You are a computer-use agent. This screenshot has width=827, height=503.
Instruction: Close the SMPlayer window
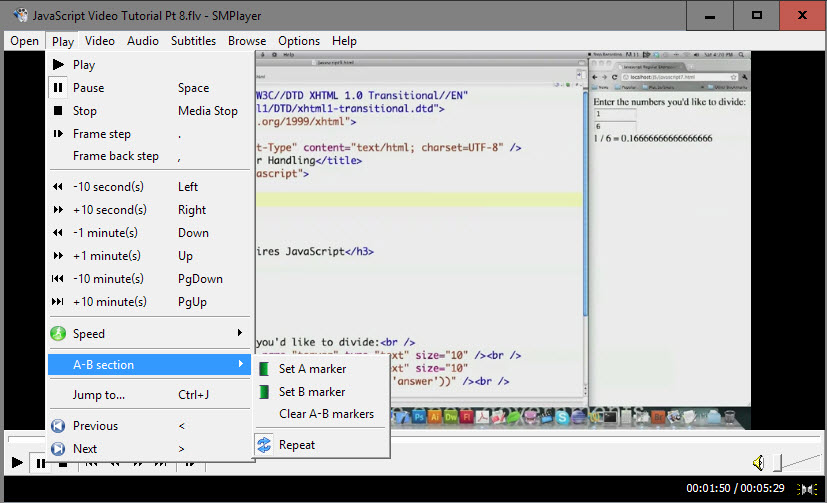coord(803,15)
